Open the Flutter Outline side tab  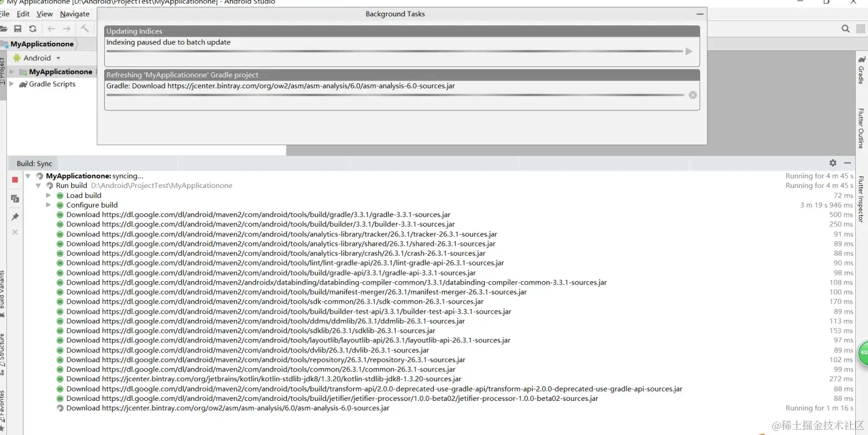861,128
